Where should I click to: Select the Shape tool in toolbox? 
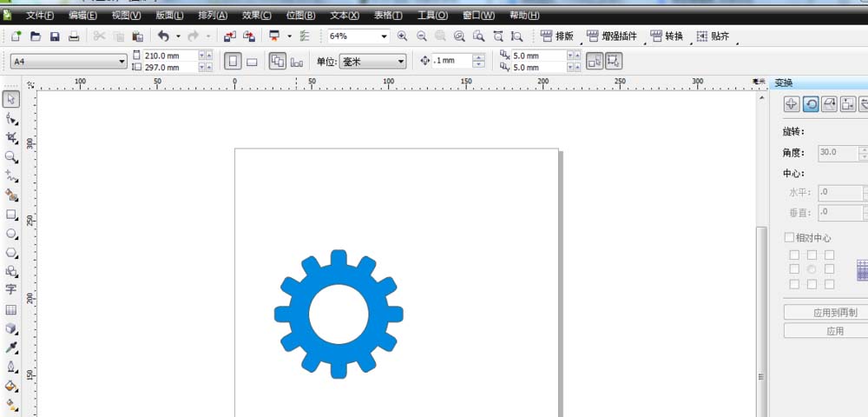(x=11, y=118)
